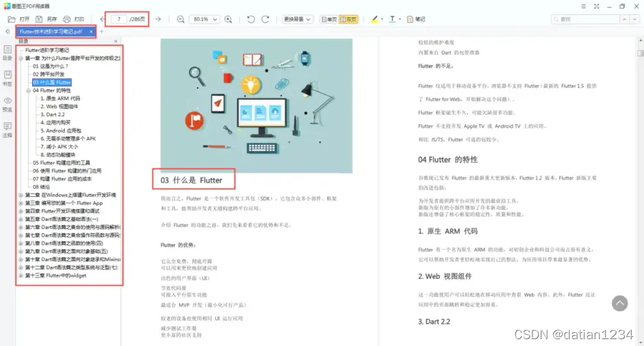Open outline item 07 构建 Flutter 应用的成本
Image resolution: width=644 pixels, height=346 pixels.
pos(62,178)
